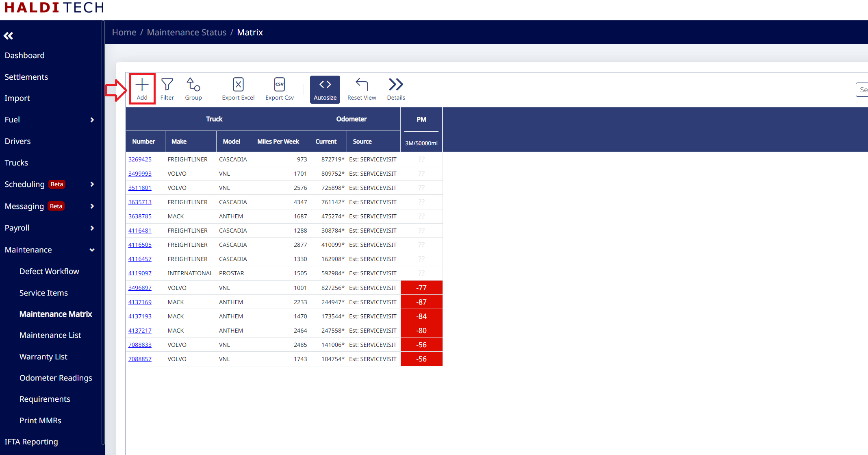Open truck number 3635713 link

point(140,202)
